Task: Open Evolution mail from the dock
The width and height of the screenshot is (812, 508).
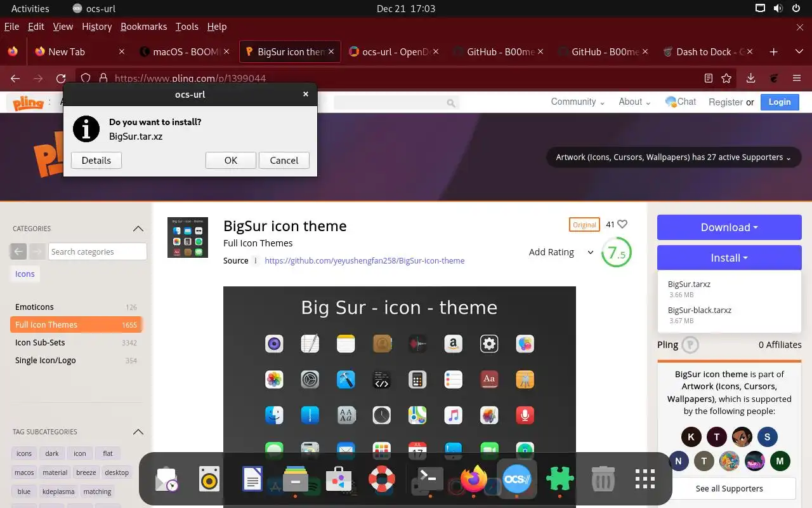Action: point(167,479)
